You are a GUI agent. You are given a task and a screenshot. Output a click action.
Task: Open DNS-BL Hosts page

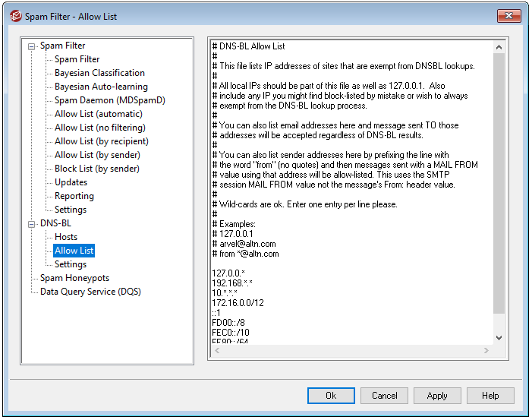tap(66, 237)
